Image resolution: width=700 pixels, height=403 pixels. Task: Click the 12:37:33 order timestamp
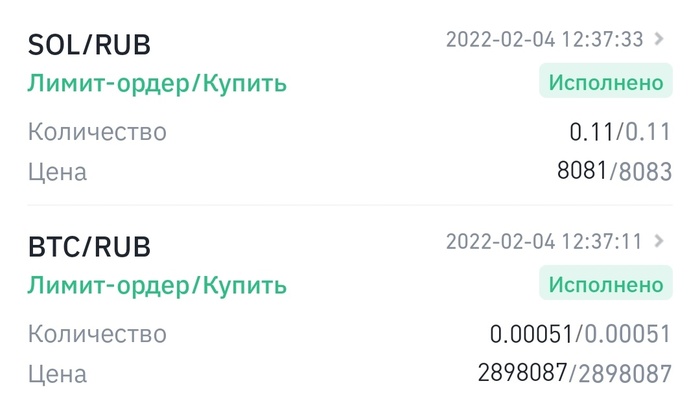(544, 40)
